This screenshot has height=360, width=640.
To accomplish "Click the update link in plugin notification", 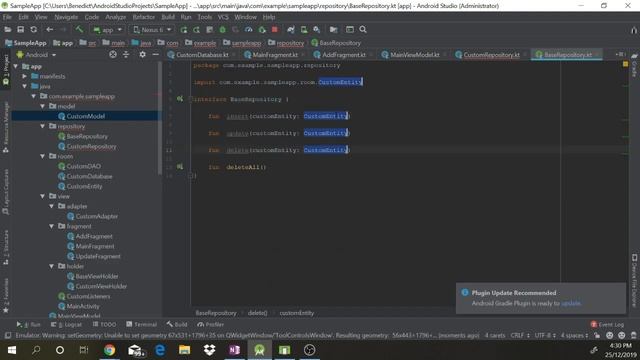I will click(571, 303).
